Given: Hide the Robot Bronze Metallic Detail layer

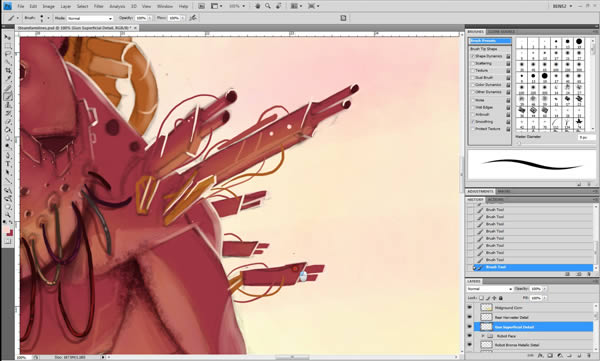Looking at the screenshot, I should coord(470,345).
